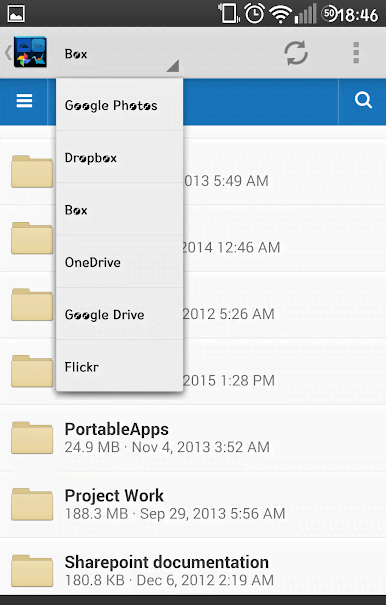
Task: Tap the app logo icon in the action bar
Action: [x=30, y=52]
